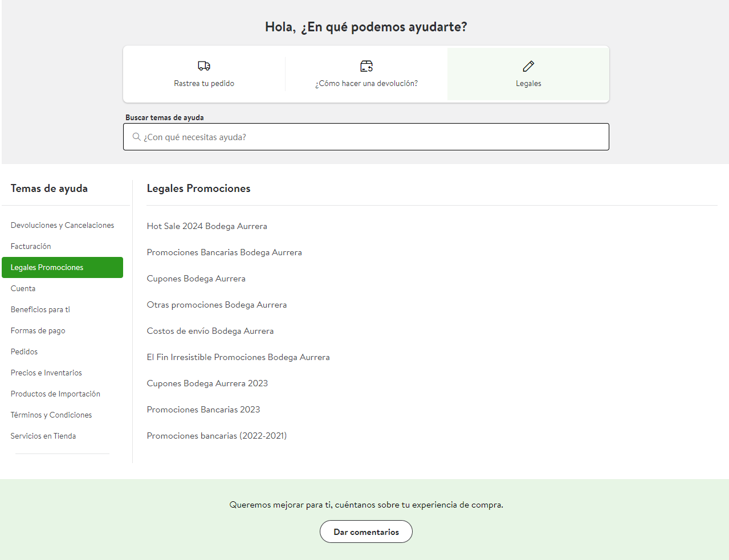Open Otras promociones Bodega Aurrera link
This screenshot has height=560, width=729.
pyautogui.click(x=217, y=305)
